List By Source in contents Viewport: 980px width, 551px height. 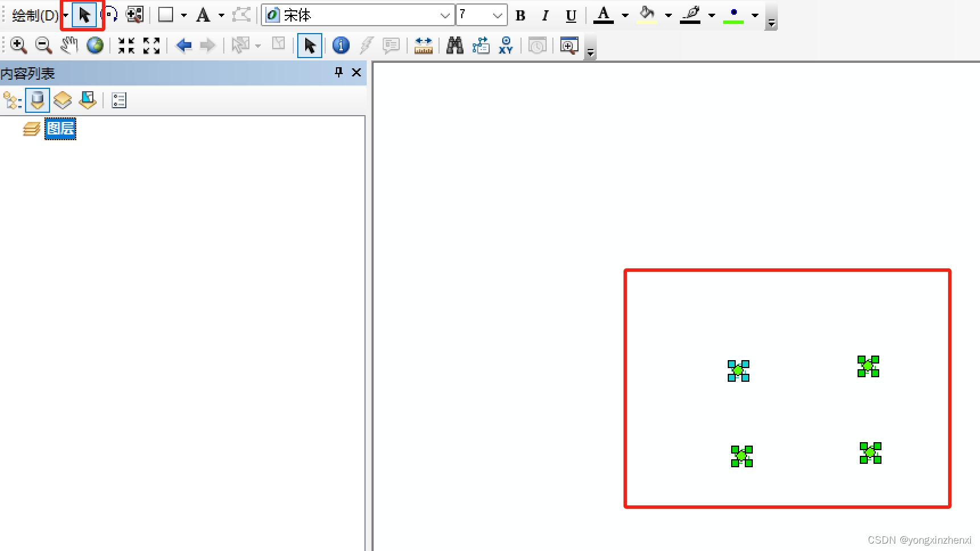point(38,100)
